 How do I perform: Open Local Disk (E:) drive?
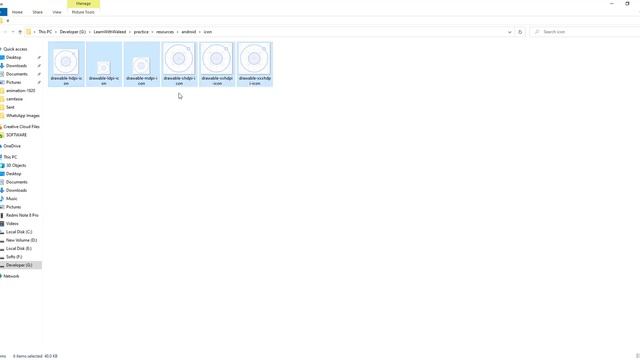click(19, 249)
